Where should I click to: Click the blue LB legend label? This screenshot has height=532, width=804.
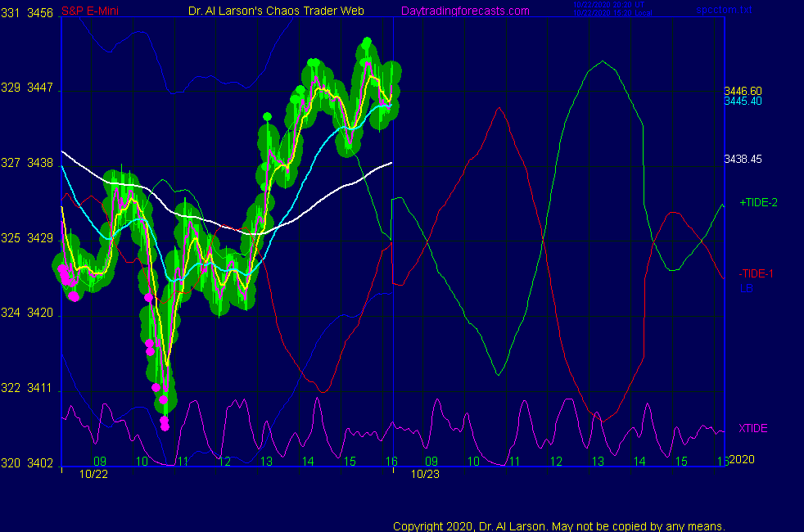coord(746,288)
